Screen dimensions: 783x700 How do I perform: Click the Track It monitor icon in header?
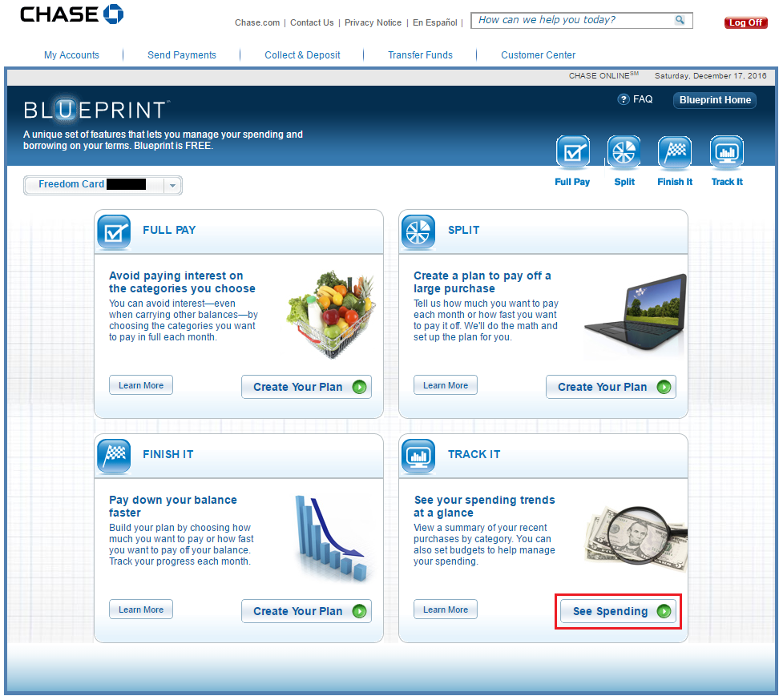(726, 152)
